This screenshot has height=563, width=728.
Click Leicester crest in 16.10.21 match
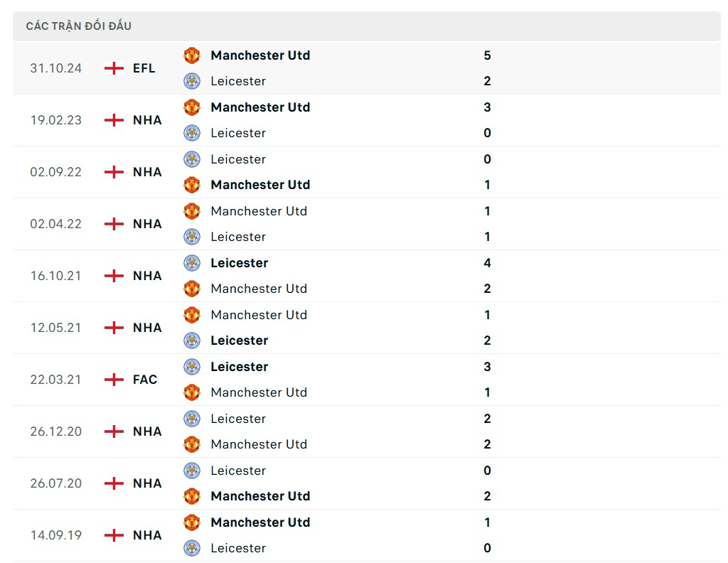pos(192,263)
